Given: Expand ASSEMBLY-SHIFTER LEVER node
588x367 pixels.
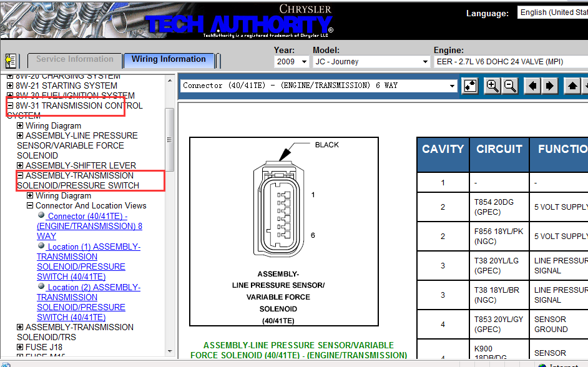Looking at the screenshot, I should (20, 165).
